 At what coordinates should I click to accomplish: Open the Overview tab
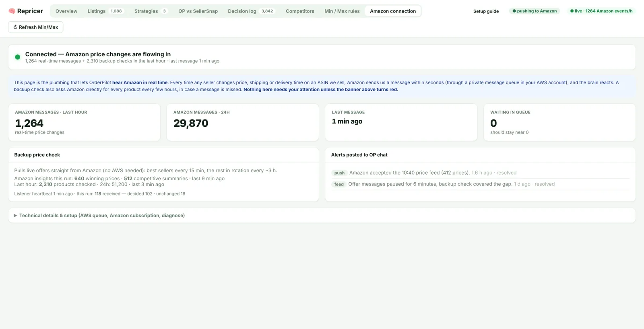tap(66, 11)
